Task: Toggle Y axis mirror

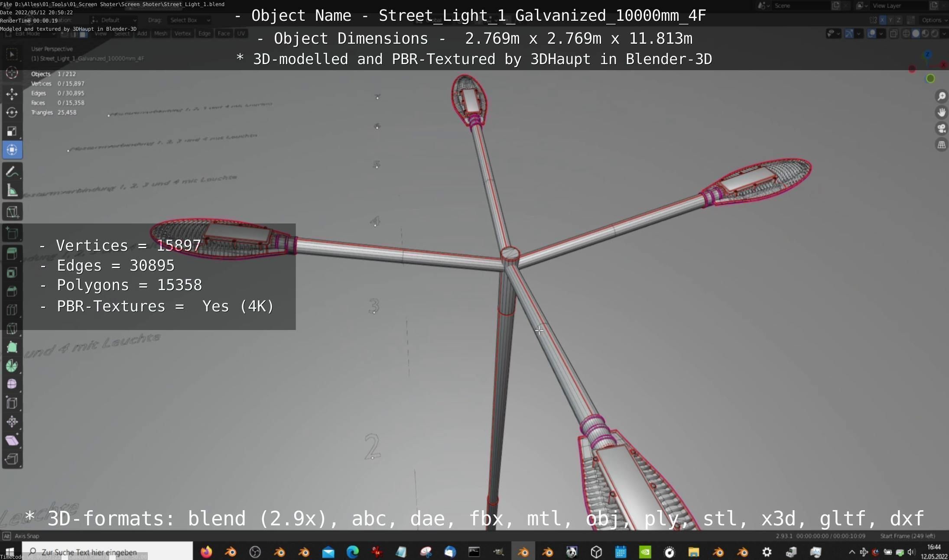Action: pyautogui.click(x=891, y=20)
